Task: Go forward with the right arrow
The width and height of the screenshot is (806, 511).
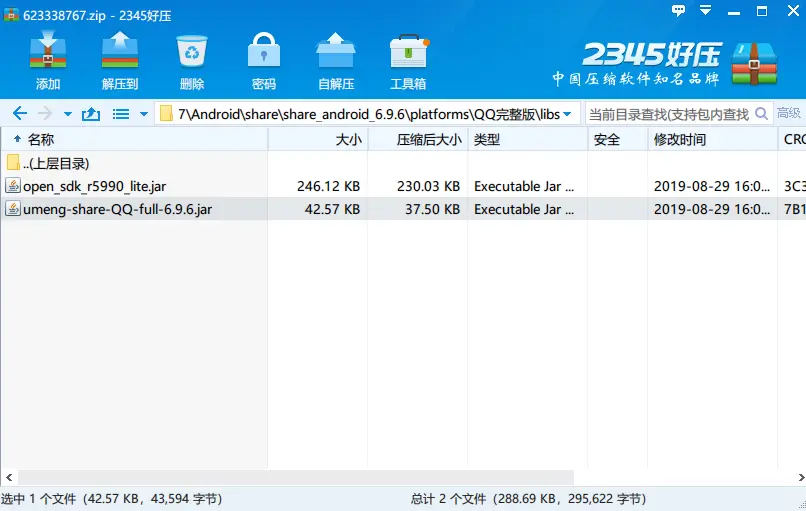Action: coord(45,113)
